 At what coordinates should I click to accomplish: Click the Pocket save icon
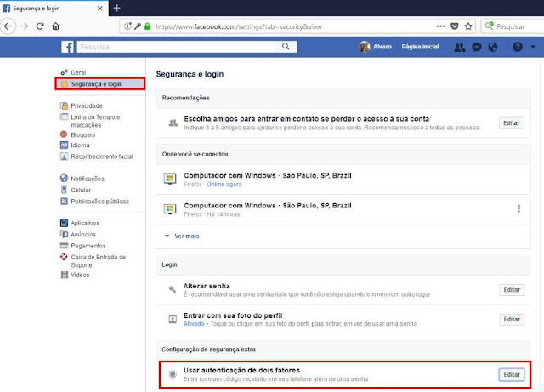tap(455, 26)
